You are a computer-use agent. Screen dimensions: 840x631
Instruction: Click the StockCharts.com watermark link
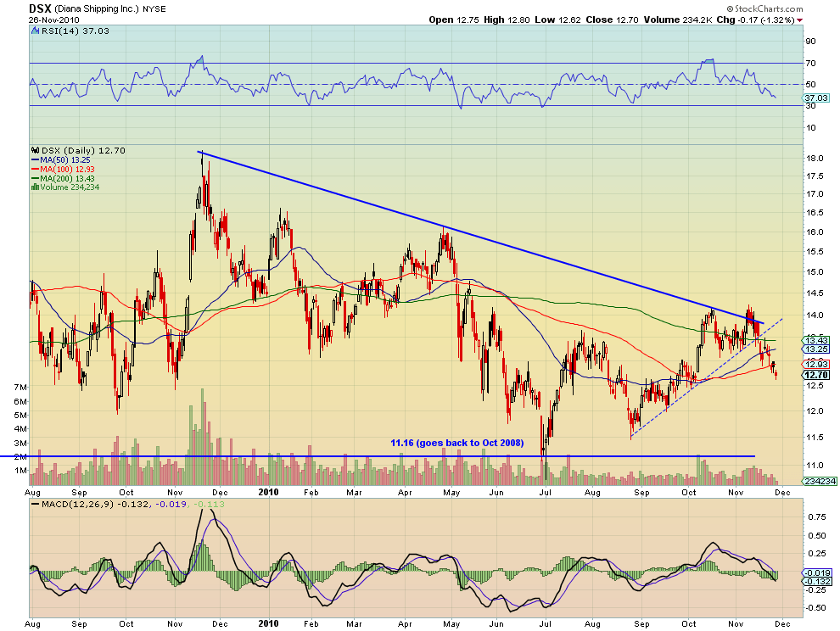(765, 8)
